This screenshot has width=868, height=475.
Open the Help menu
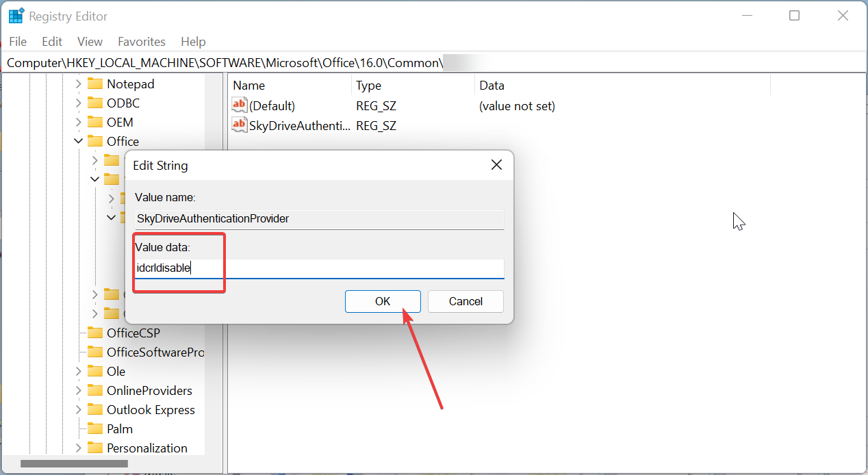[x=193, y=42]
